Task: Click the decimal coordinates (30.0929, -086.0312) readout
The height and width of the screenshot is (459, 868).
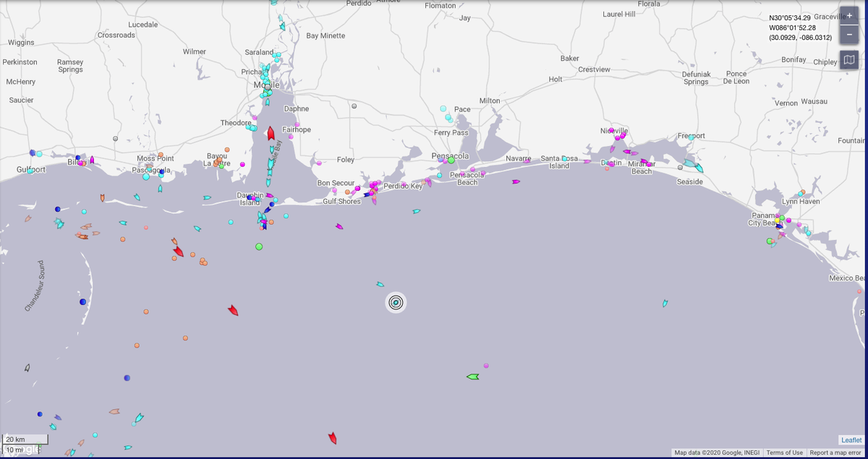Action: pos(800,37)
